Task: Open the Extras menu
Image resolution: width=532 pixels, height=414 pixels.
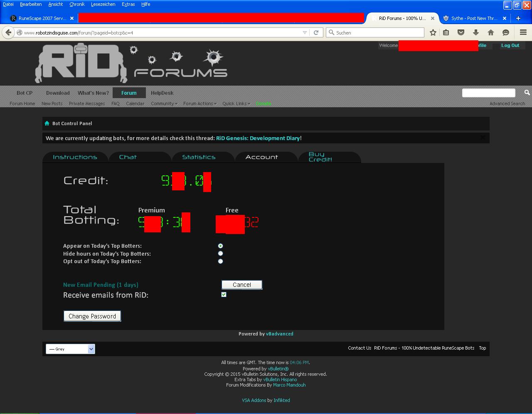Action: pyautogui.click(x=128, y=4)
